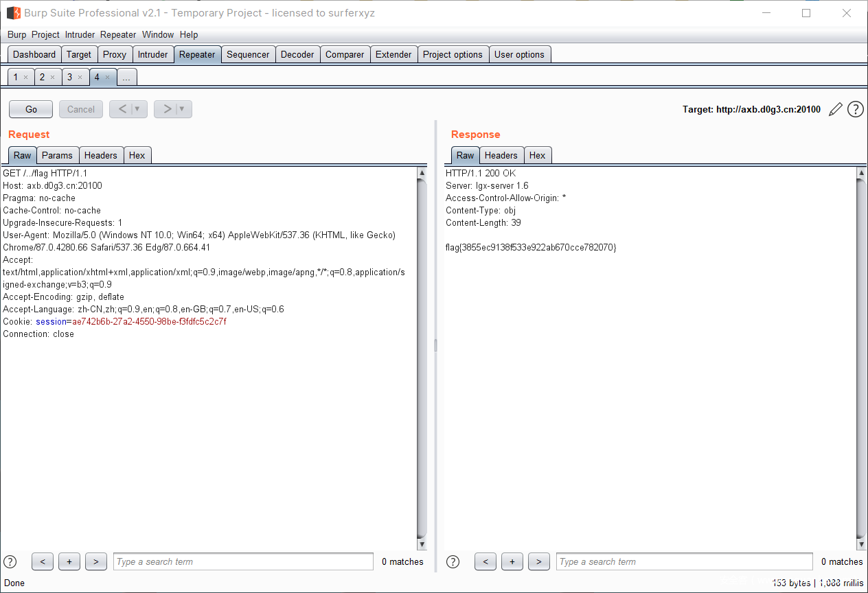This screenshot has height=593, width=868.
Task: Show the request Hex view
Action: 137,155
